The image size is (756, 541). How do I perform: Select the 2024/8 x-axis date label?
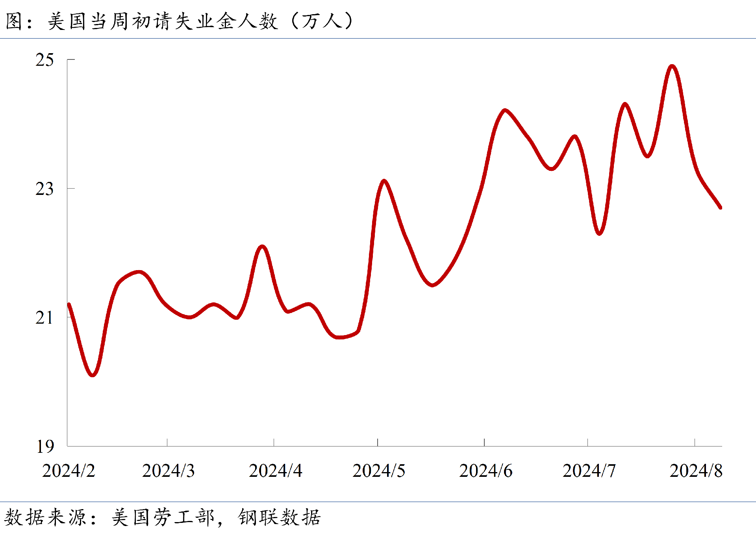point(696,471)
